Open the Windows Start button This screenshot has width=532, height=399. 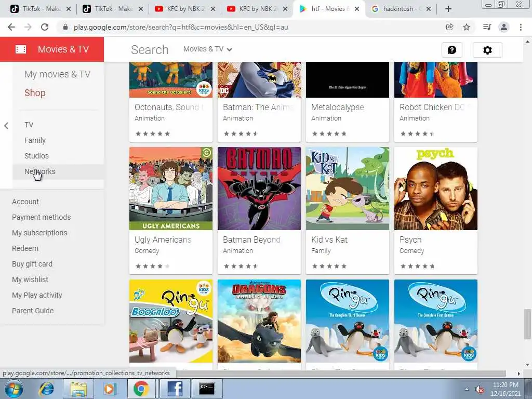(x=14, y=389)
